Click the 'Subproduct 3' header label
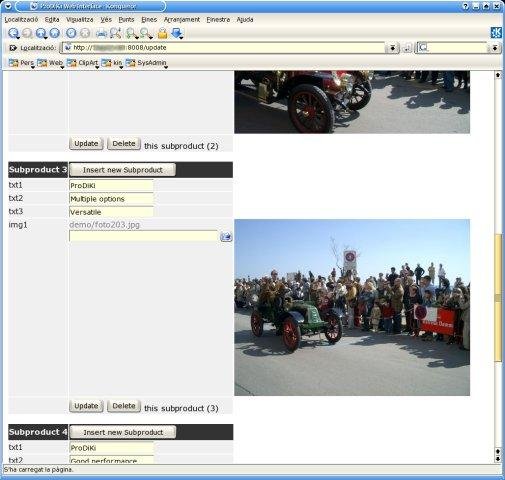Viewport: 505px width, 480px height. (x=38, y=170)
